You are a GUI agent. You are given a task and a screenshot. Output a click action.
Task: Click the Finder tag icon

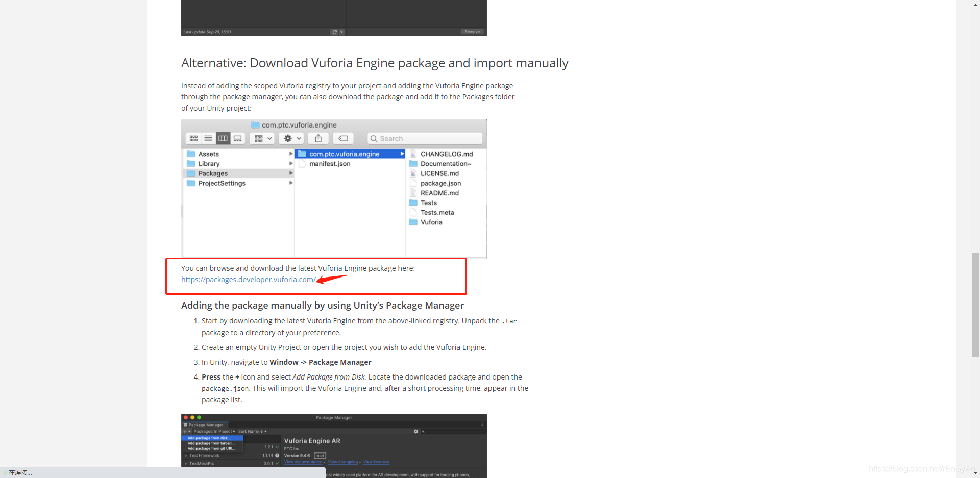[x=344, y=138]
